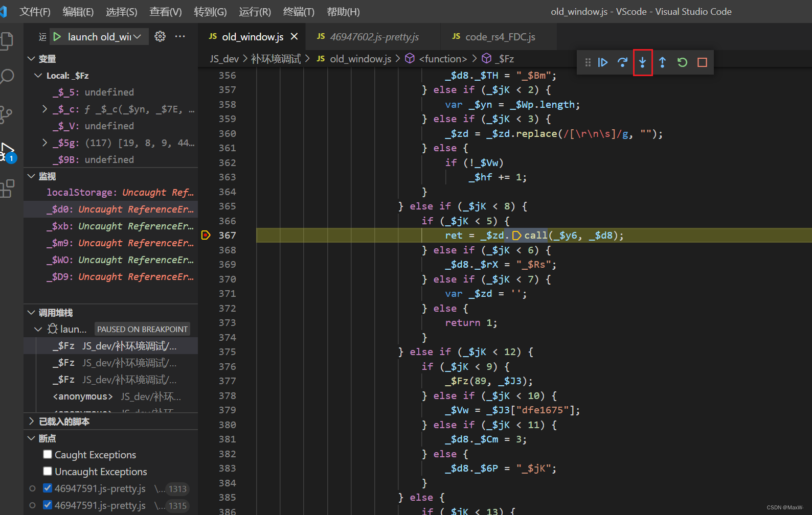Select the _$xb watch expression

pos(110,226)
